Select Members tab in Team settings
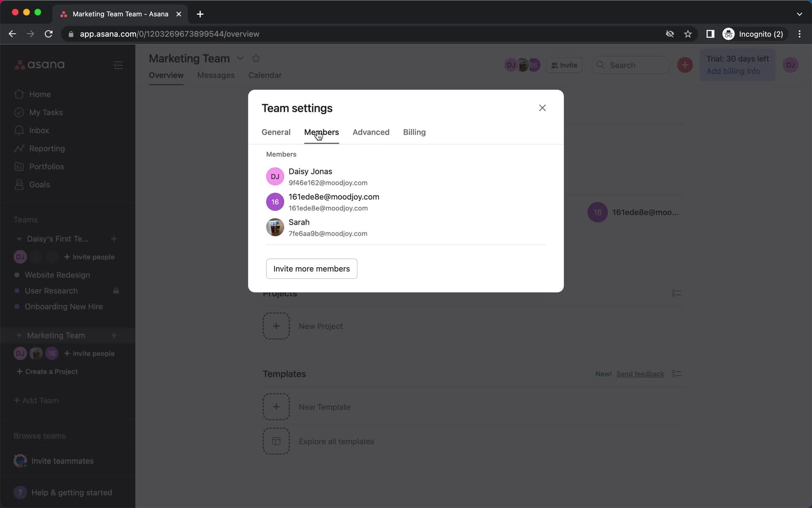Image resolution: width=812 pixels, height=508 pixels. point(321,132)
